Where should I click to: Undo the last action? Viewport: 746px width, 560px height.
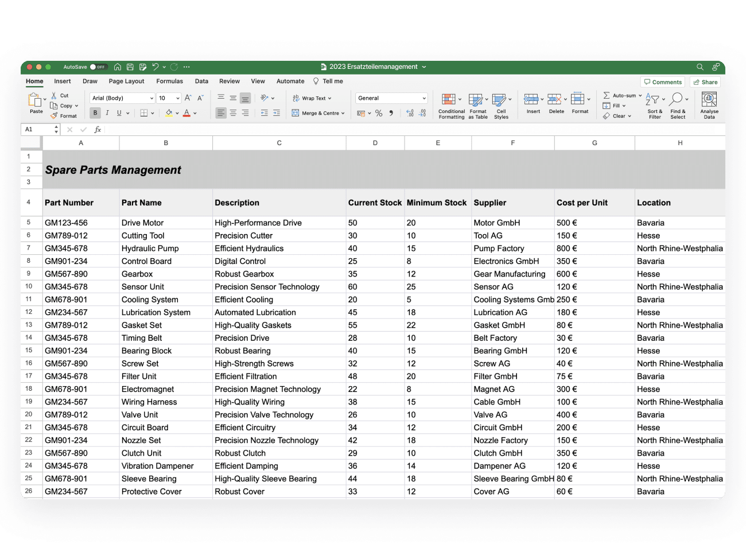point(156,67)
